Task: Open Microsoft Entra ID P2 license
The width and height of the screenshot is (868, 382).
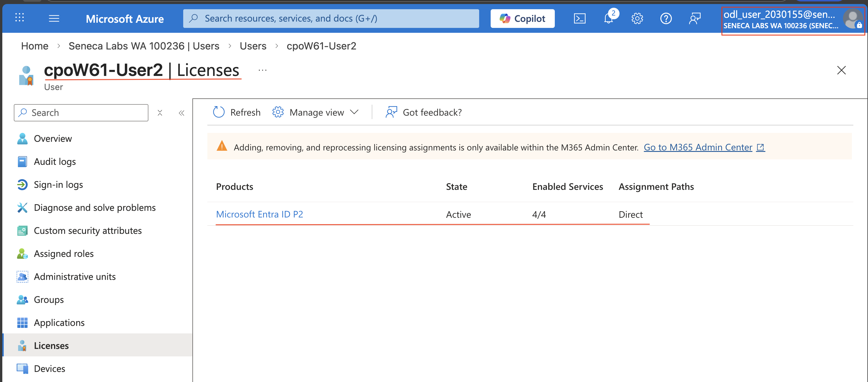Action: point(259,214)
